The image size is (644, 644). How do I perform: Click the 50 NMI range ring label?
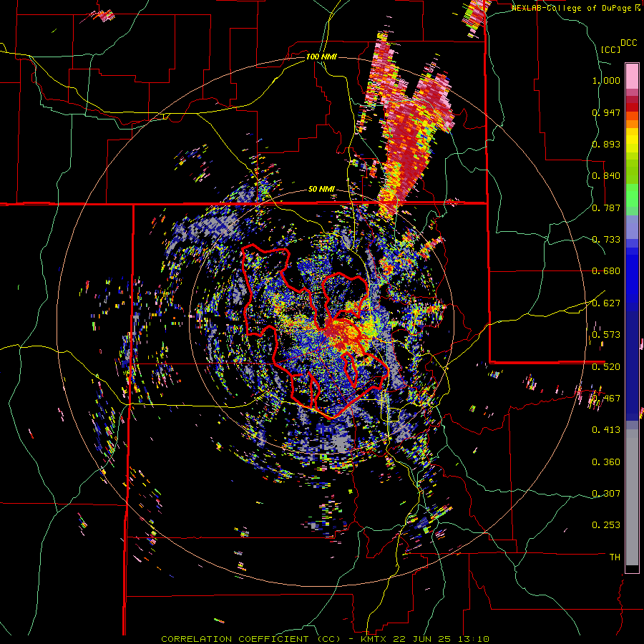[x=321, y=190]
